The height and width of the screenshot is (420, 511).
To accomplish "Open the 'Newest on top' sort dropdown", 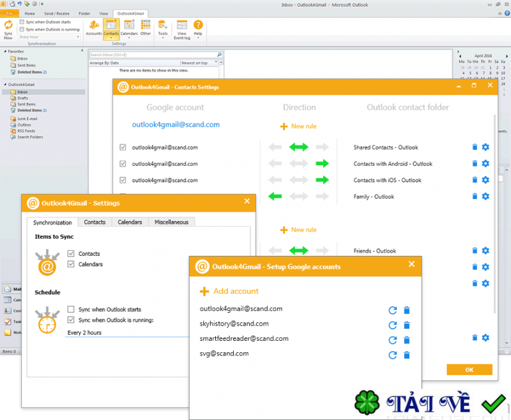I will click(x=199, y=63).
